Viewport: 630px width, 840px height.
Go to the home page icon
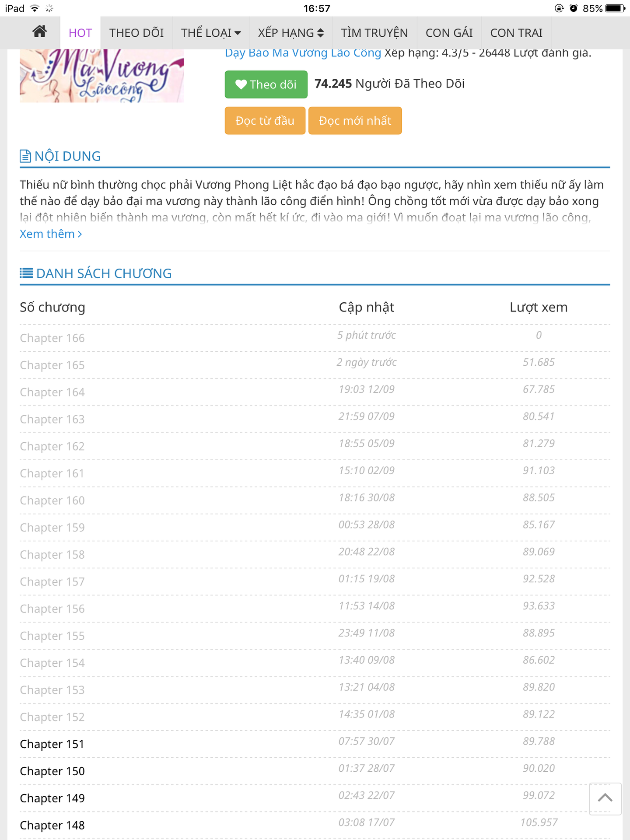pyautogui.click(x=39, y=32)
